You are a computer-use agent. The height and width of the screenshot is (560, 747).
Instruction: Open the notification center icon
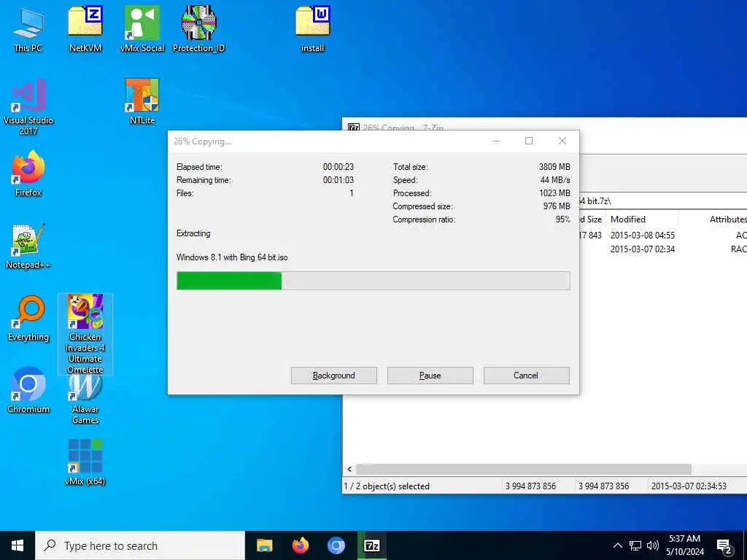(x=724, y=546)
